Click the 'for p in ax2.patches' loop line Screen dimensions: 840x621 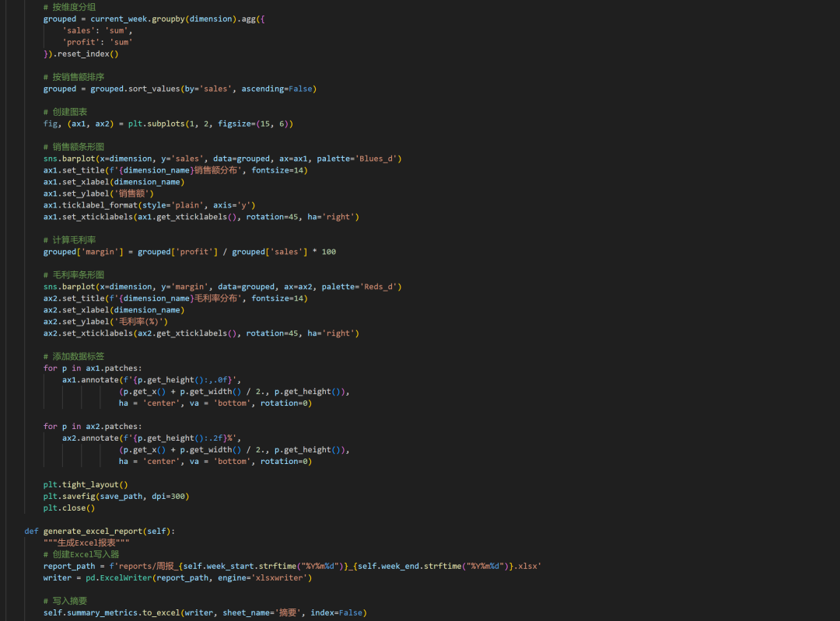coord(93,427)
